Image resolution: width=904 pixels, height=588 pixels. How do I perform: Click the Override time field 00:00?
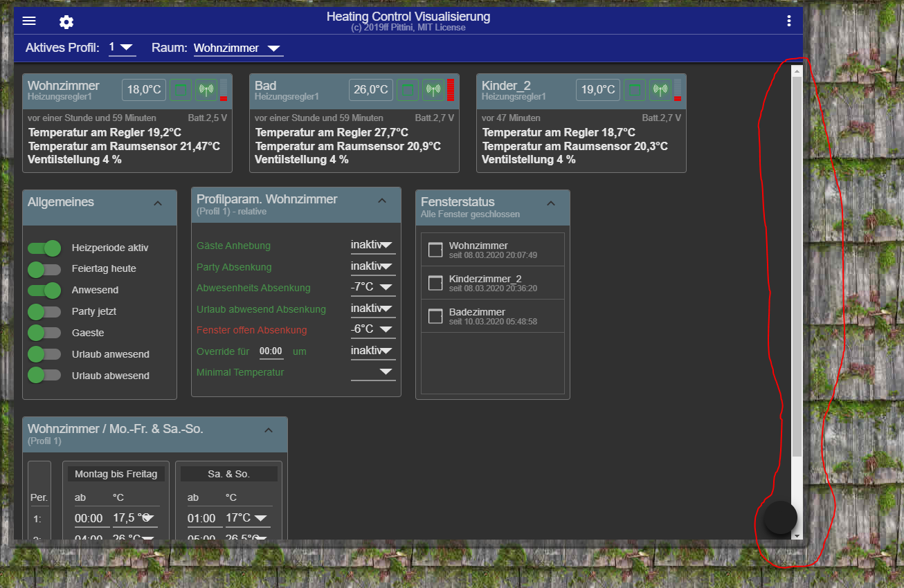coord(271,351)
